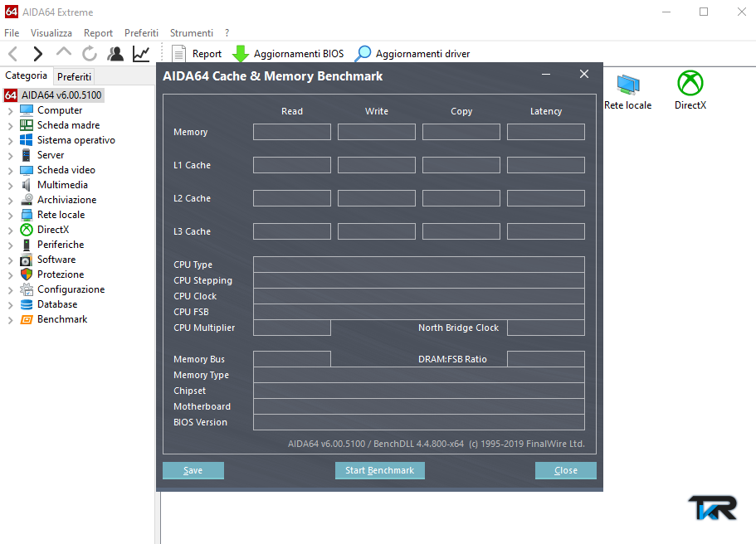Start the benchmark with Start Benchmark button
The width and height of the screenshot is (756, 544).
pyautogui.click(x=379, y=470)
